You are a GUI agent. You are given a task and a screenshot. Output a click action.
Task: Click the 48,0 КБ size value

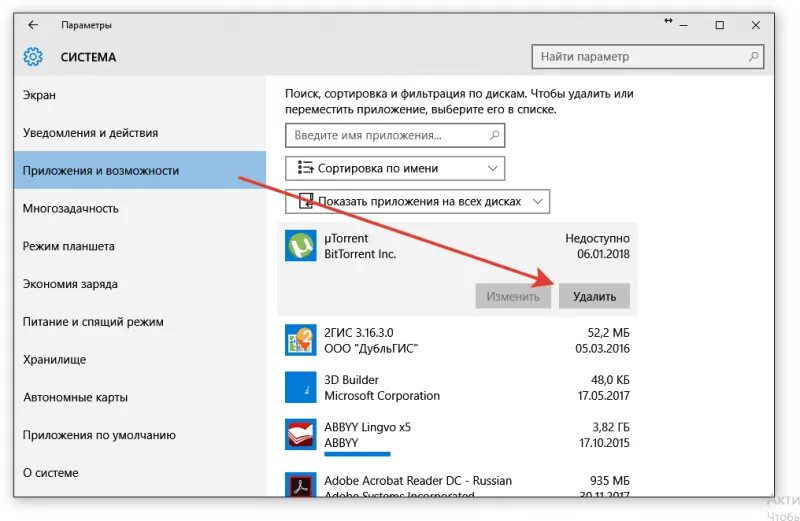click(610, 380)
